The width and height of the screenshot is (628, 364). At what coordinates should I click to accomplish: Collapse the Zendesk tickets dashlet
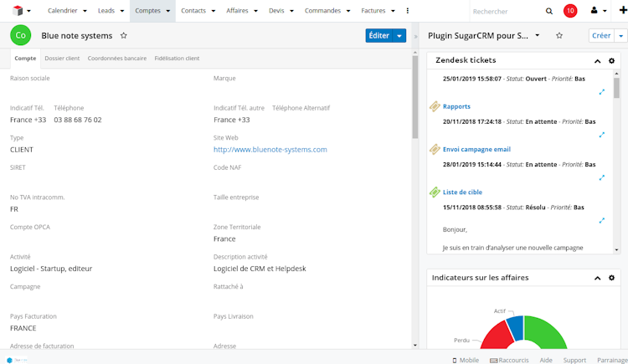click(597, 61)
